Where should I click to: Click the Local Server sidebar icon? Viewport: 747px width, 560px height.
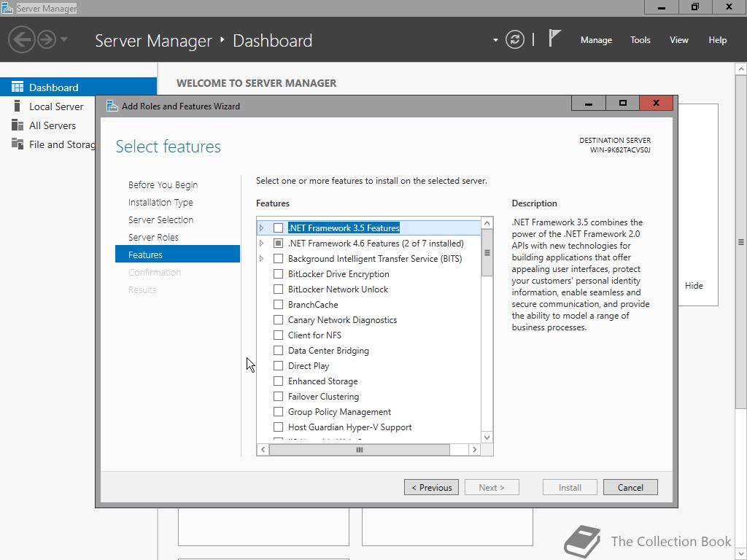[18, 106]
